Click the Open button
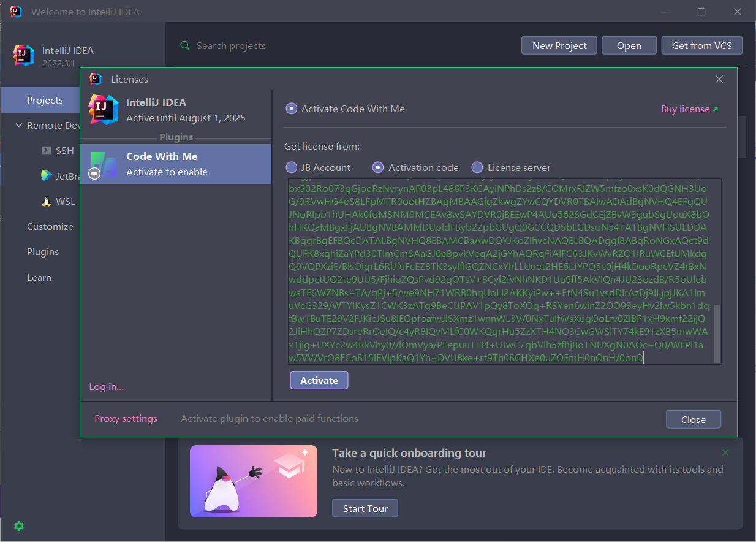Screen dimensions: 756x542 coord(629,45)
